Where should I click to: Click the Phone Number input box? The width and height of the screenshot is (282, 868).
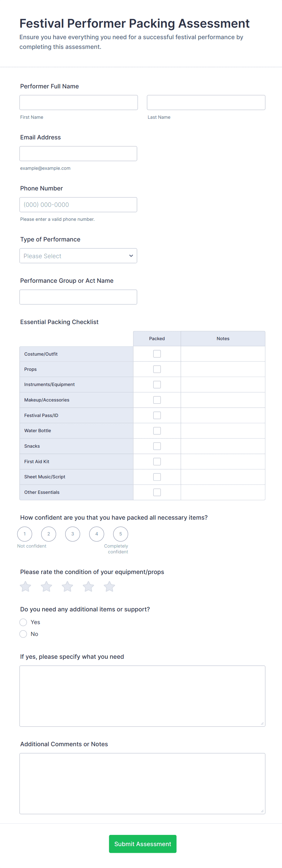point(78,204)
